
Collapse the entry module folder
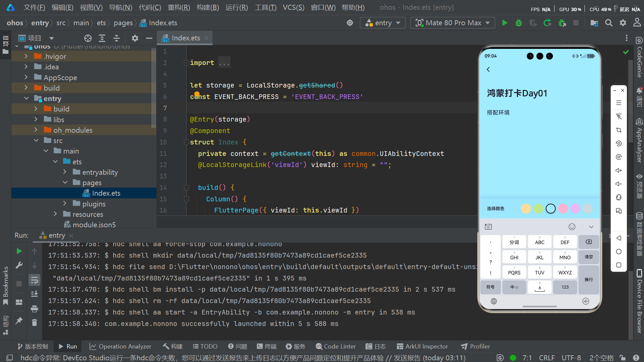[26, 98]
